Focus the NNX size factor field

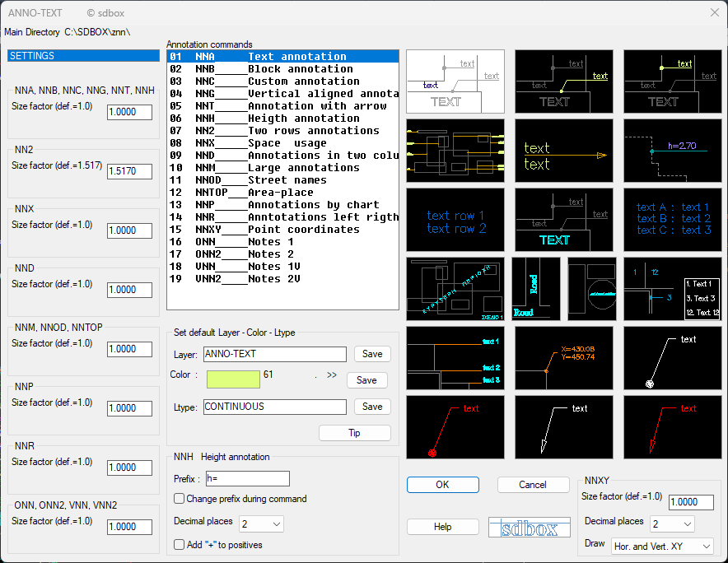[x=129, y=230]
